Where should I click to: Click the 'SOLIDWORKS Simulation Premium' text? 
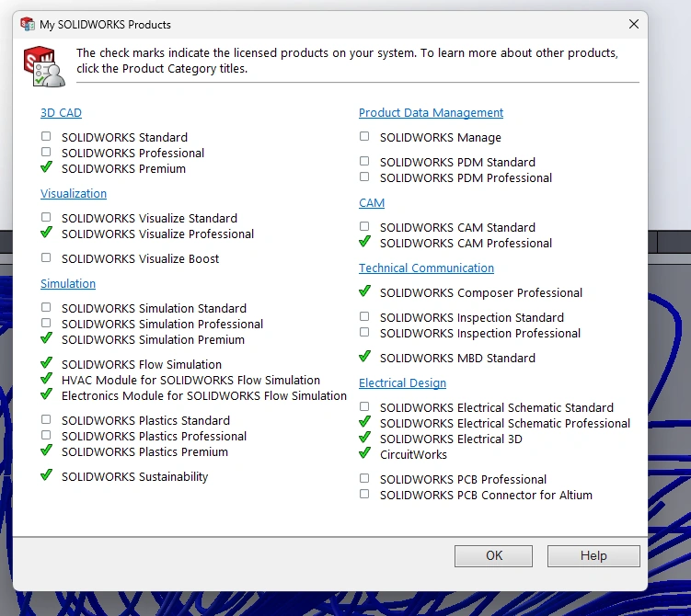(x=153, y=340)
